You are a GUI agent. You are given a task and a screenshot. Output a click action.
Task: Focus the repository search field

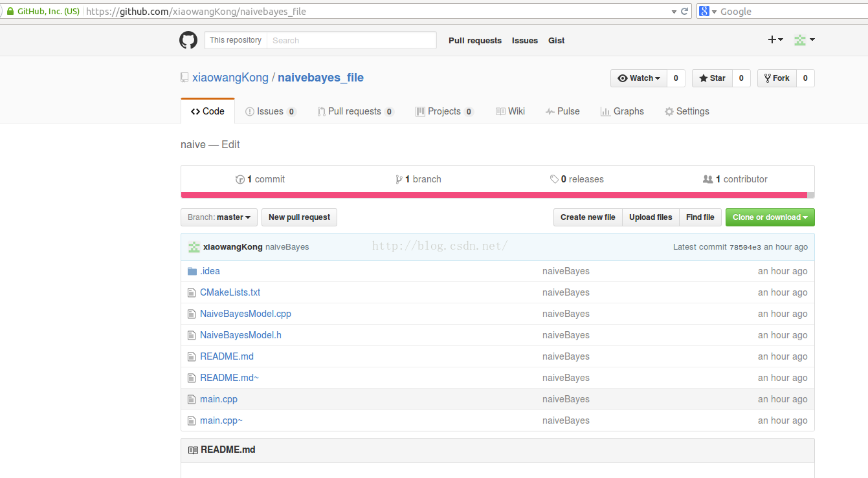click(x=351, y=40)
